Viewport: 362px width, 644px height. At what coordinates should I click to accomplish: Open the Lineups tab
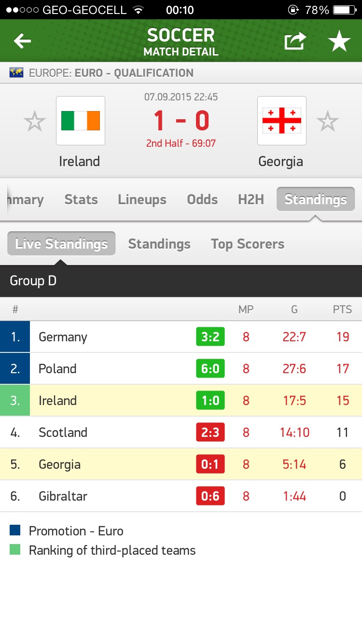coord(142,199)
